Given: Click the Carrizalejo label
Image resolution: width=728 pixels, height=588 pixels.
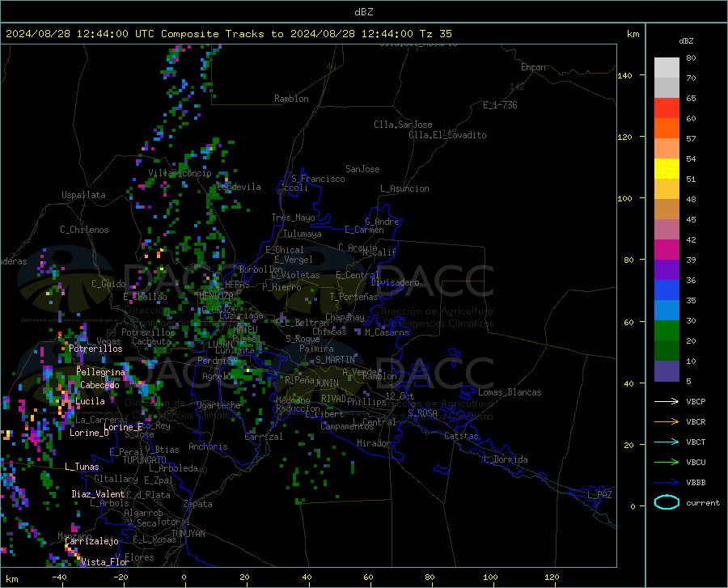Looking at the screenshot, I should pyautogui.click(x=91, y=541).
